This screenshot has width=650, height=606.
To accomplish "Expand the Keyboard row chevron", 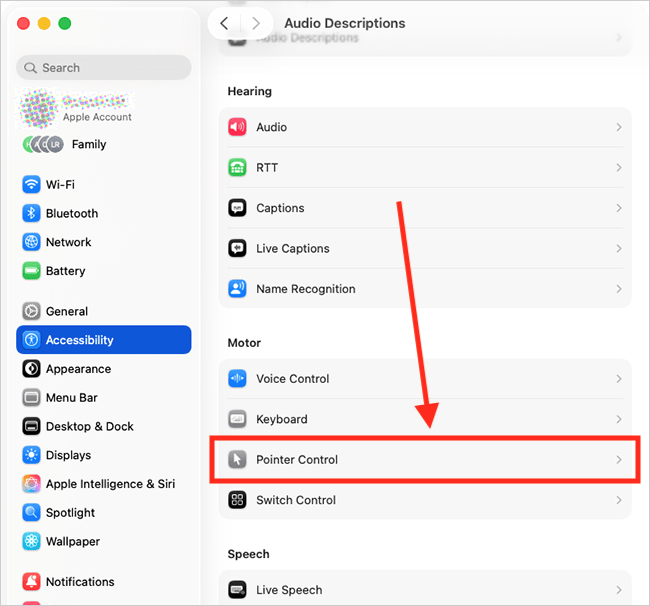I will click(x=619, y=420).
